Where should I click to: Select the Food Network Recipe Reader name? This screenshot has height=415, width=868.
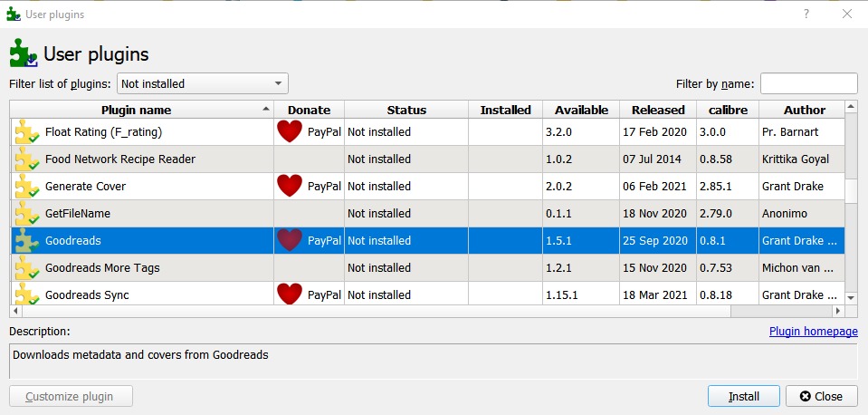click(x=120, y=159)
